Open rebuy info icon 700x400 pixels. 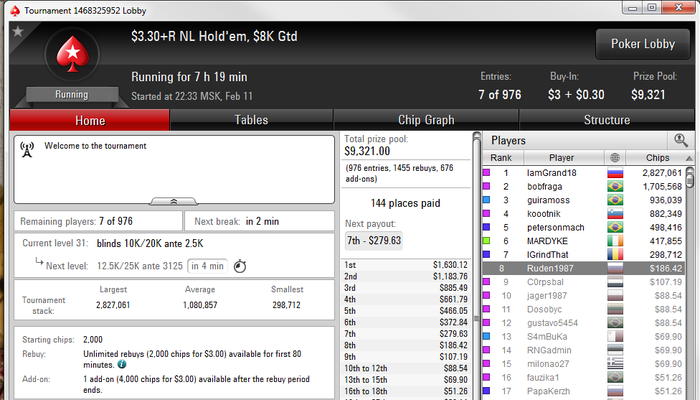tap(121, 365)
